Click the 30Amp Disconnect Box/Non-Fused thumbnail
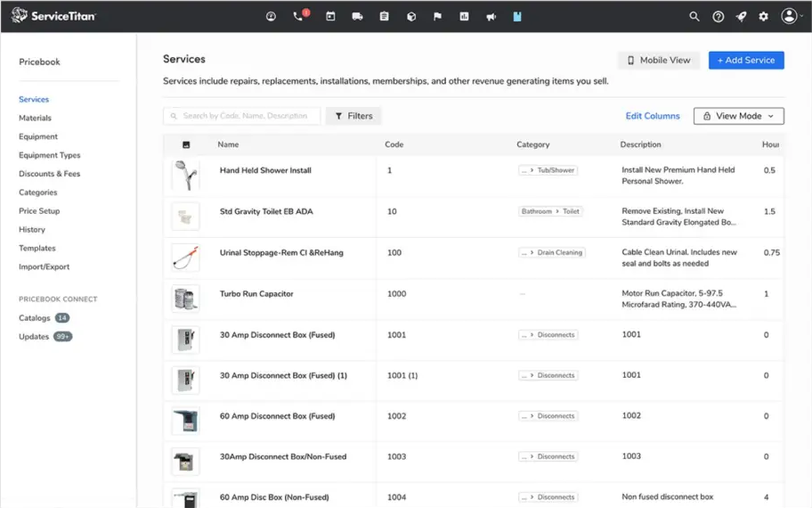Screen dimensions: 812x508 [x=185, y=462]
